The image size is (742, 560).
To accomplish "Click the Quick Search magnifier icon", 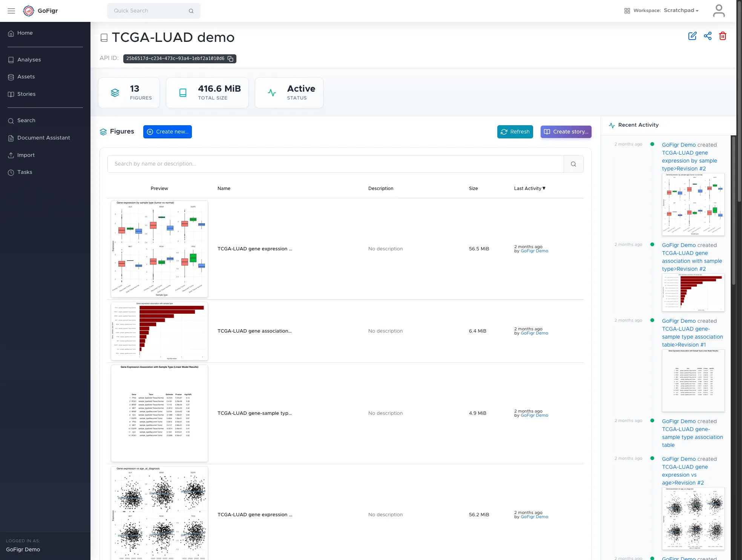I will tap(191, 11).
